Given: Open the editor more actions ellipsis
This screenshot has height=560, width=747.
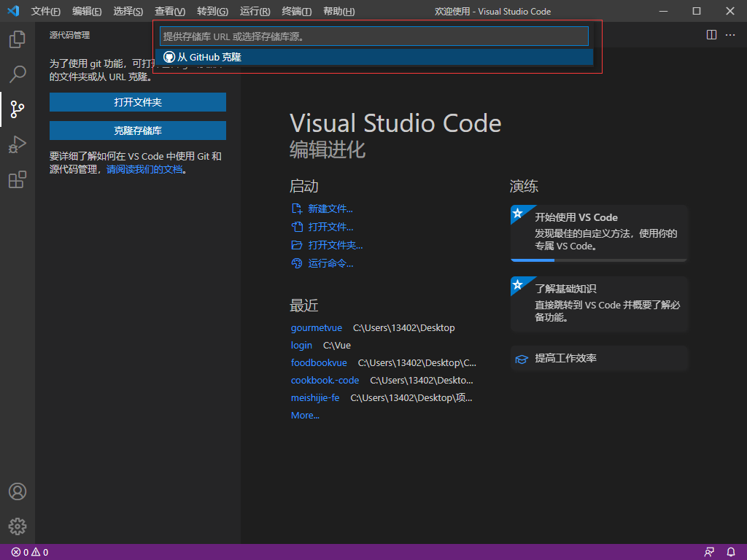Looking at the screenshot, I should point(729,35).
